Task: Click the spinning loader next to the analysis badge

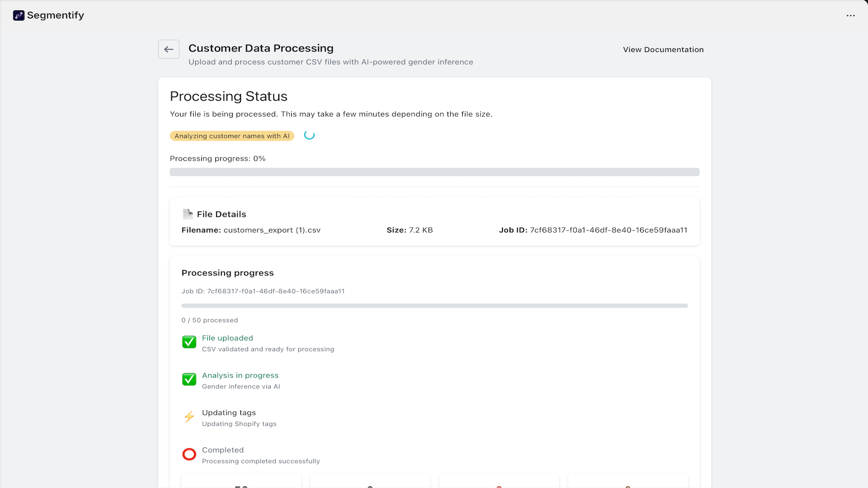Action: point(309,136)
